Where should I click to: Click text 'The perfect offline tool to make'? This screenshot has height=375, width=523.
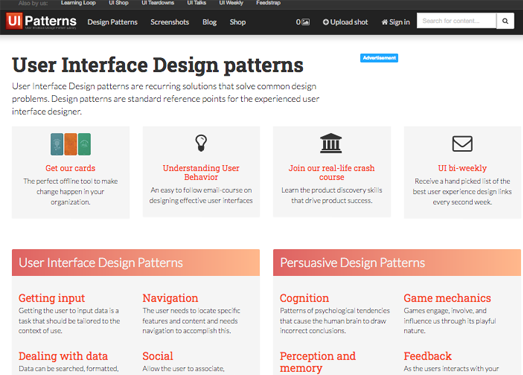pos(70,181)
